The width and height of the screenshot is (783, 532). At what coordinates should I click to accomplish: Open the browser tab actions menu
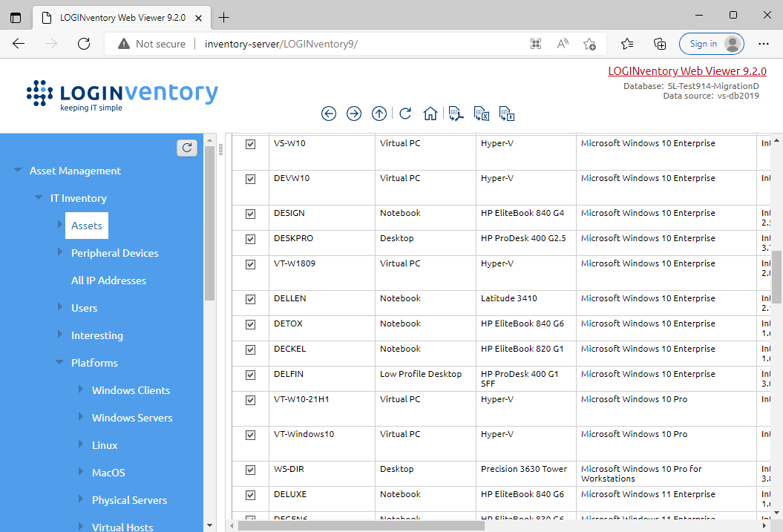16,18
